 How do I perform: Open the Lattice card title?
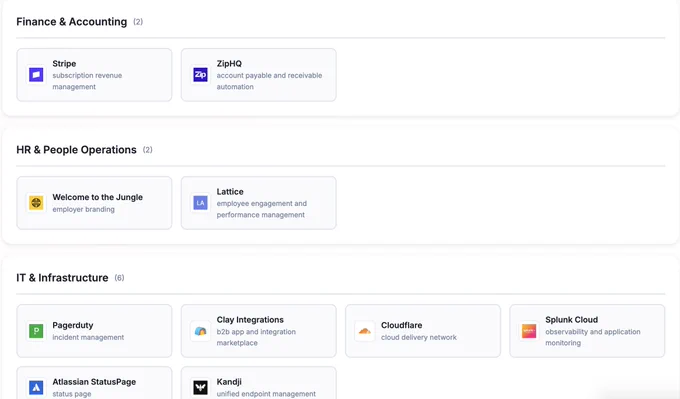[230, 191]
